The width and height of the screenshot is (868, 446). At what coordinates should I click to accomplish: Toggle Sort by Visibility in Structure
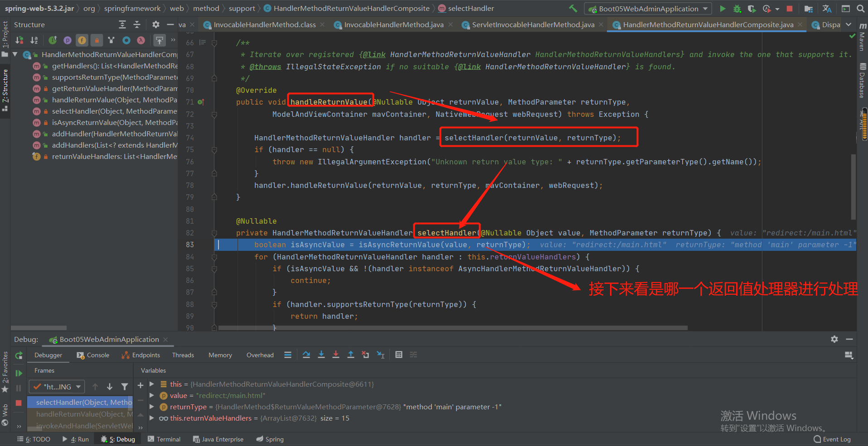click(x=19, y=40)
